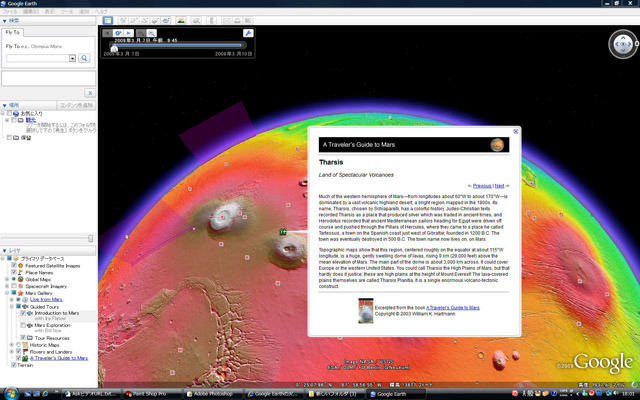Open the Windows Start button
640x400 pixels.
click(11, 393)
